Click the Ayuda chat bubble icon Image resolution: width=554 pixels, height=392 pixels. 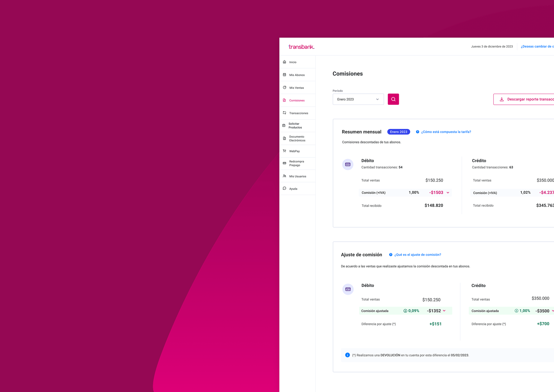tap(285, 188)
